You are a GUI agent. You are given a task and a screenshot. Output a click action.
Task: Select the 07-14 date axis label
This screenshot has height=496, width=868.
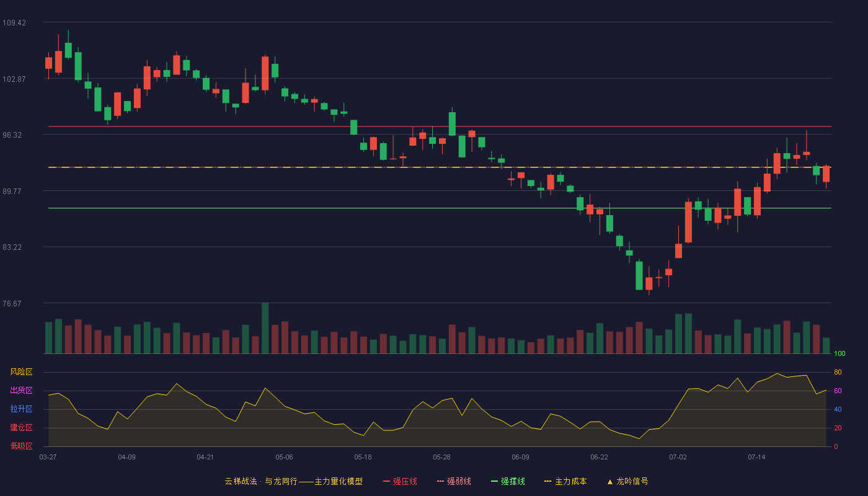[x=756, y=457]
